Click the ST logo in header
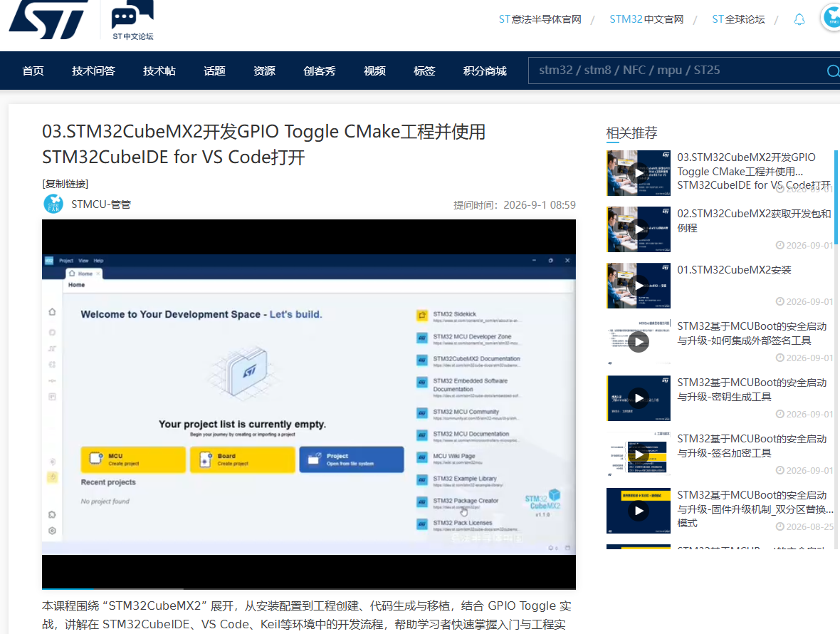The height and width of the screenshot is (634, 840). coord(48,19)
